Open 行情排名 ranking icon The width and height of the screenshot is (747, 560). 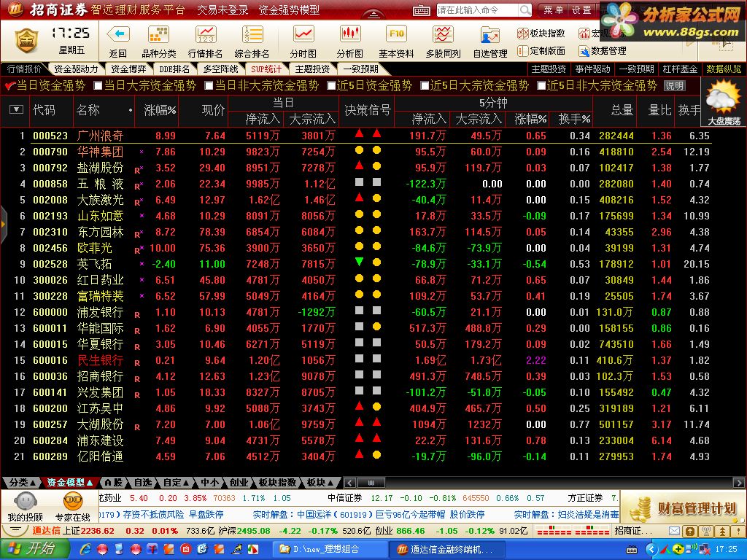205,35
